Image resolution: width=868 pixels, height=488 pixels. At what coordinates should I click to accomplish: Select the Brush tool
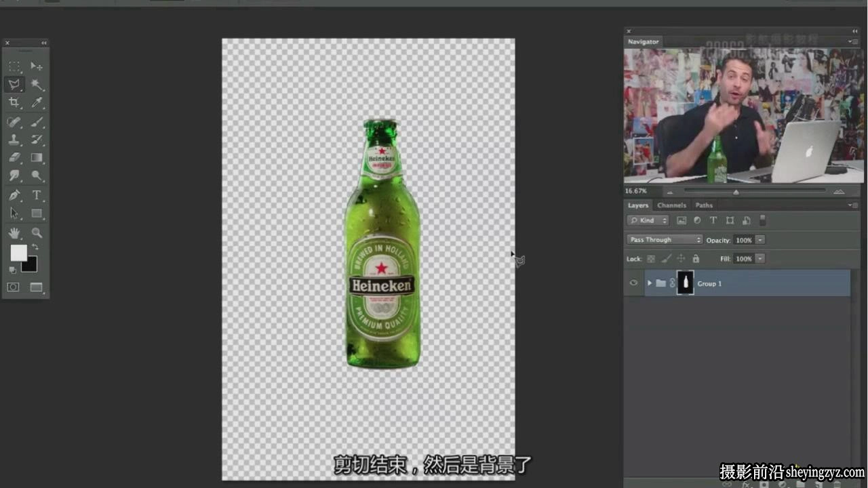coord(37,122)
